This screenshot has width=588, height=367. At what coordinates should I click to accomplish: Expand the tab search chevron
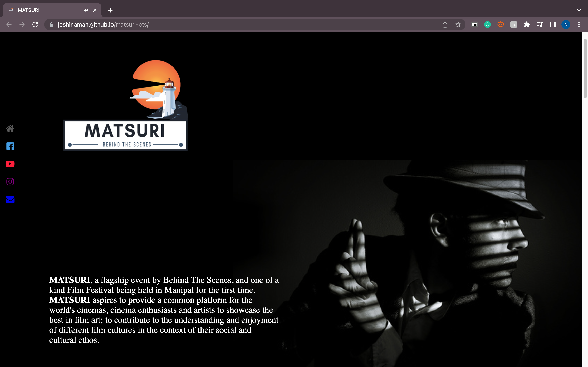pos(579,10)
